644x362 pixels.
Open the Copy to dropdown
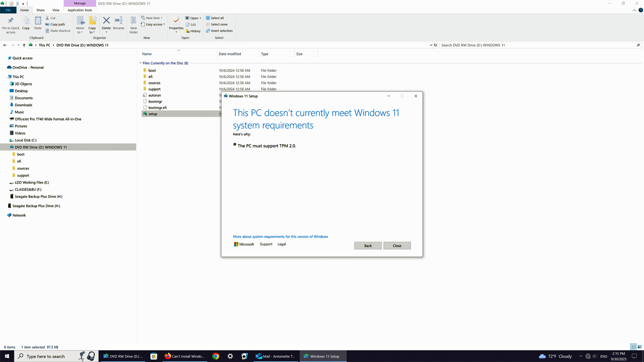[x=92, y=25]
